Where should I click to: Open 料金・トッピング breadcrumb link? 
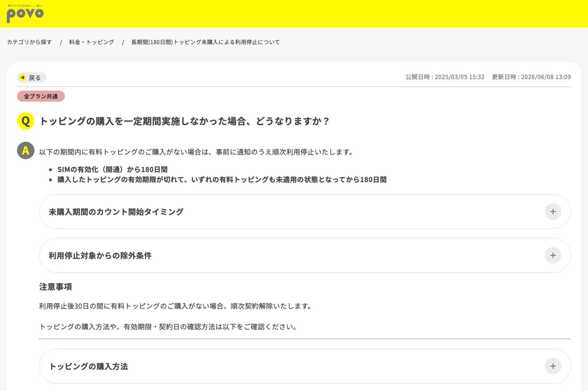92,42
